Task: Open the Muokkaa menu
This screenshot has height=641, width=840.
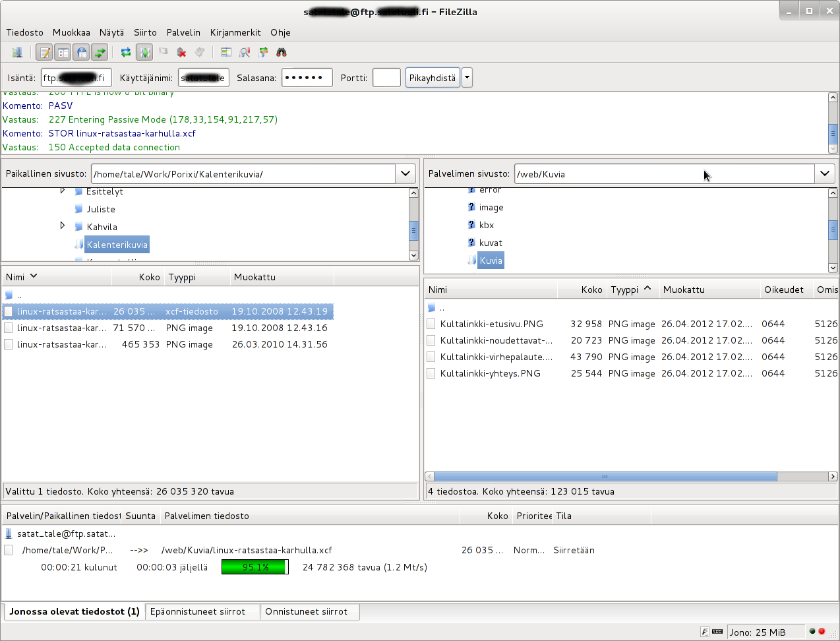Action: click(x=71, y=32)
